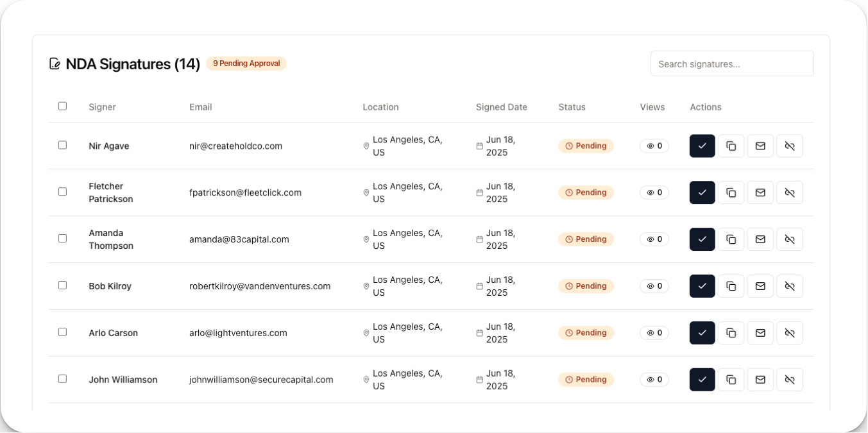Revoke link for Bob Kilroy
Screen dimensions: 868x433
click(790, 285)
